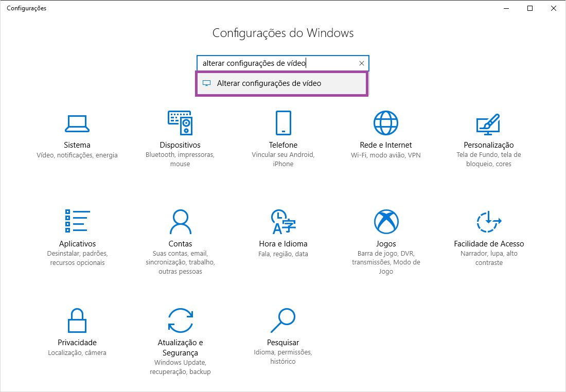Image resolution: width=566 pixels, height=392 pixels.
Task: Click 'Wi-Fi, modo avião, VPN' description
Action: point(385,155)
